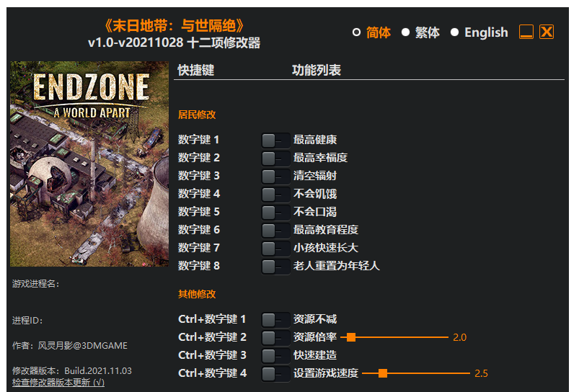Toggle 不会口渴 switch
579x392 pixels.
tap(275, 213)
